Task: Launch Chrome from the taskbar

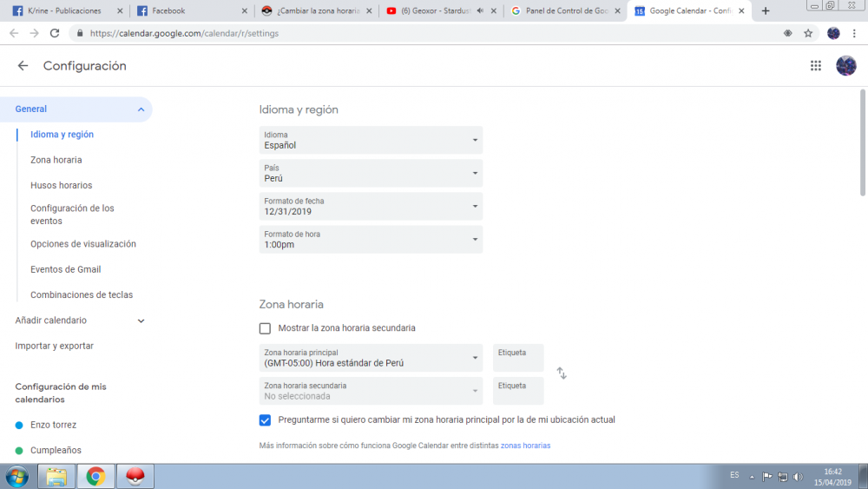Action: (x=95, y=476)
